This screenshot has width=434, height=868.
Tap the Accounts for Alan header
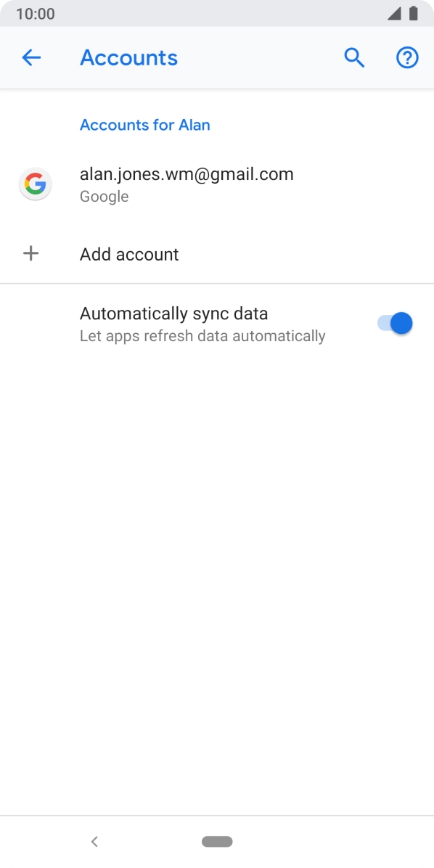click(x=145, y=125)
